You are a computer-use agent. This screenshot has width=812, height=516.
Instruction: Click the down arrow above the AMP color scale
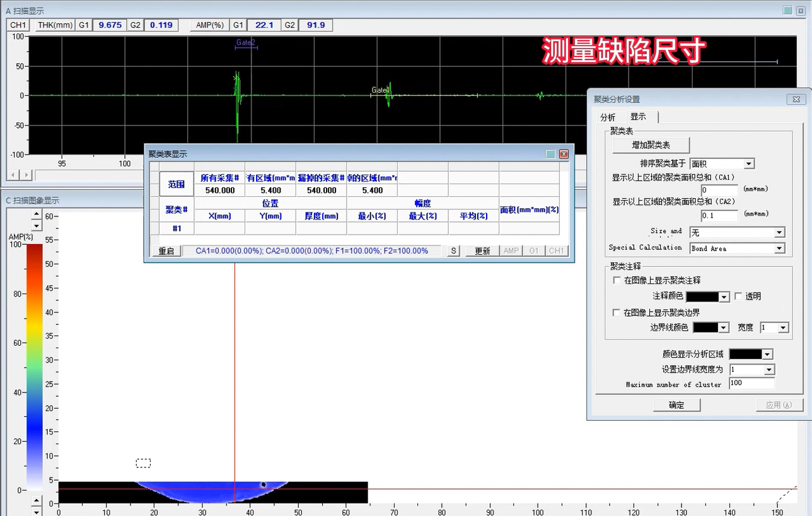tap(37, 226)
